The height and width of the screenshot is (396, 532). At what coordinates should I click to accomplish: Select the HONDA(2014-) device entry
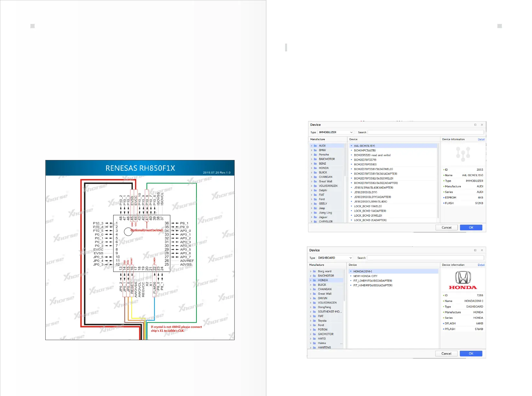tap(393, 272)
